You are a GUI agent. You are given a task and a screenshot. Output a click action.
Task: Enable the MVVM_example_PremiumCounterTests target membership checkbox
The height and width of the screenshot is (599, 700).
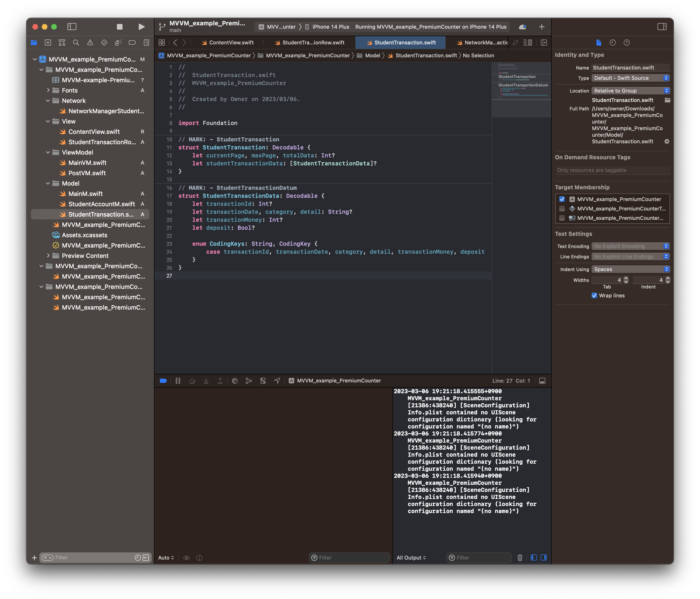coord(562,209)
